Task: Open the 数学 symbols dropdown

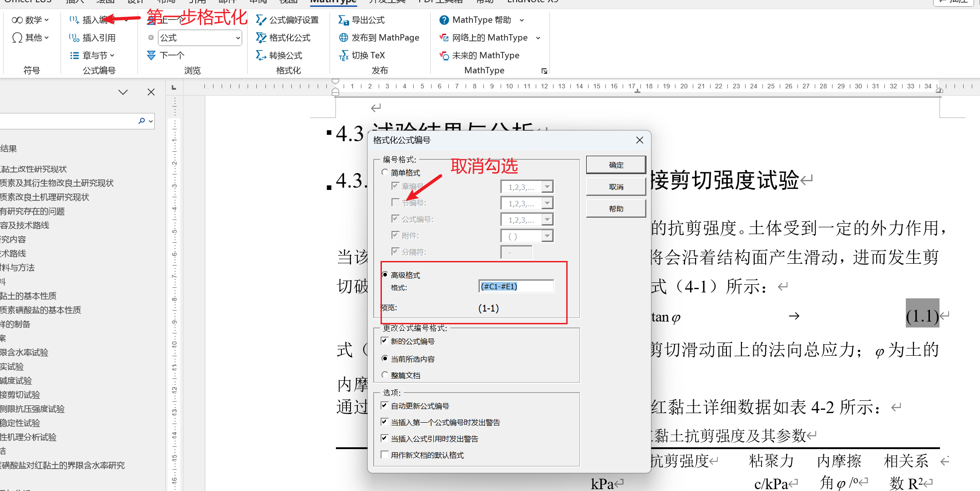Action: (x=30, y=20)
